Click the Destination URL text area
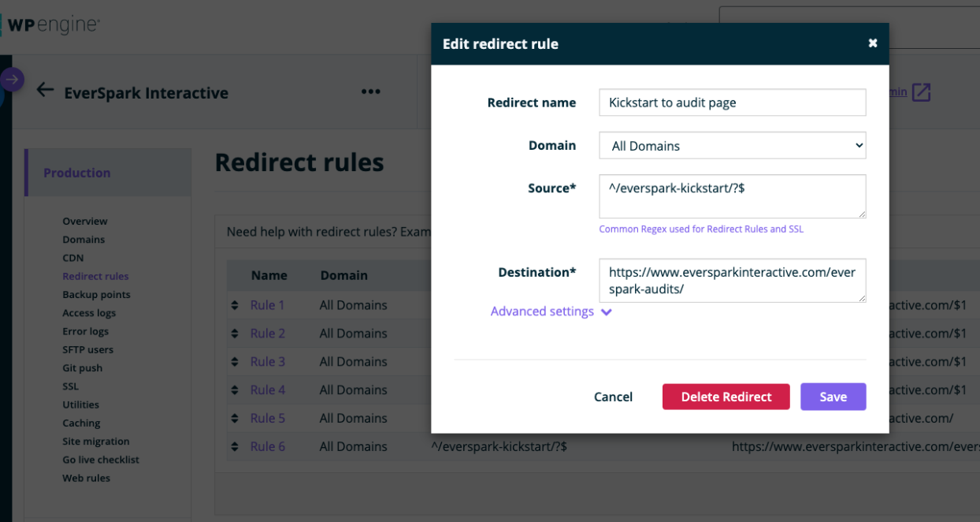 click(732, 280)
